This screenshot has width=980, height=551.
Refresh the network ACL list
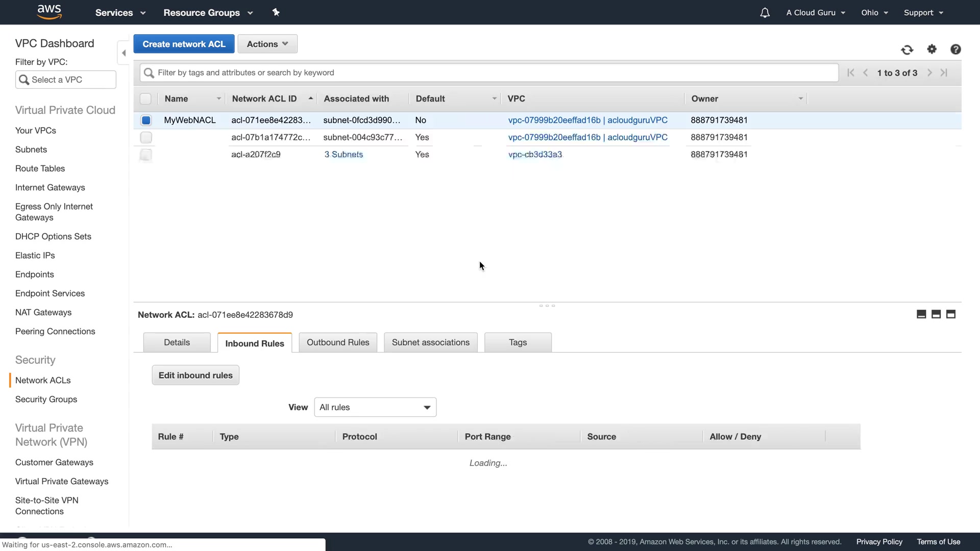click(907, 49)
